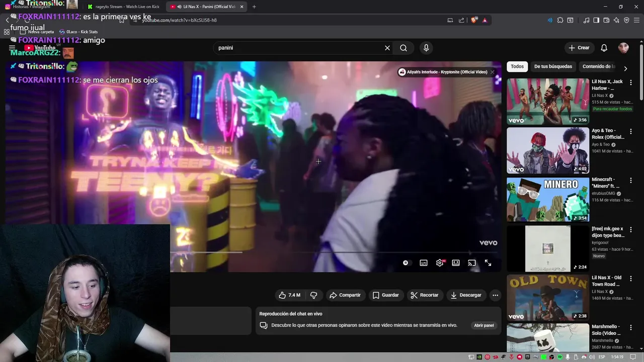644x362 pixels.
Task: Open the media control music note icon
Action: click(586, 20)
